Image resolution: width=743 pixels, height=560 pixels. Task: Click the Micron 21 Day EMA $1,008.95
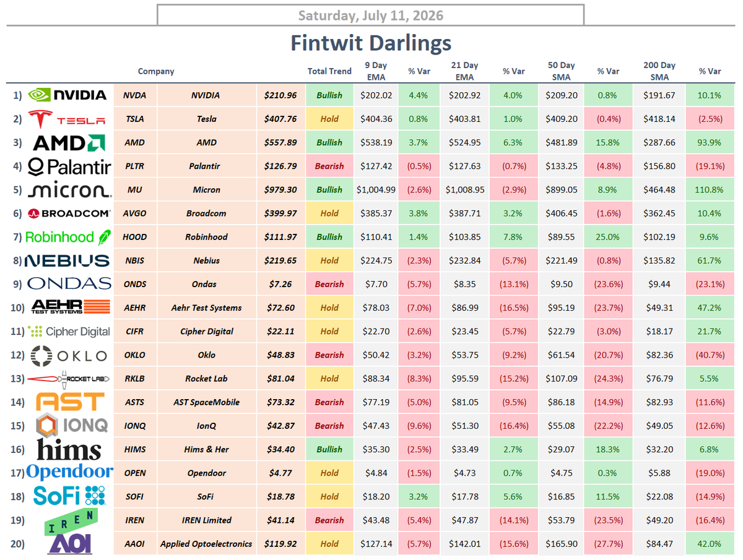[x=465, y=190]
